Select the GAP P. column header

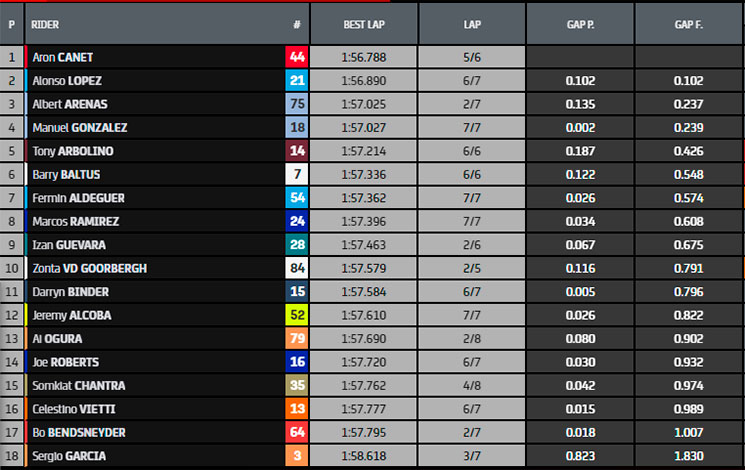click(580, 24)
